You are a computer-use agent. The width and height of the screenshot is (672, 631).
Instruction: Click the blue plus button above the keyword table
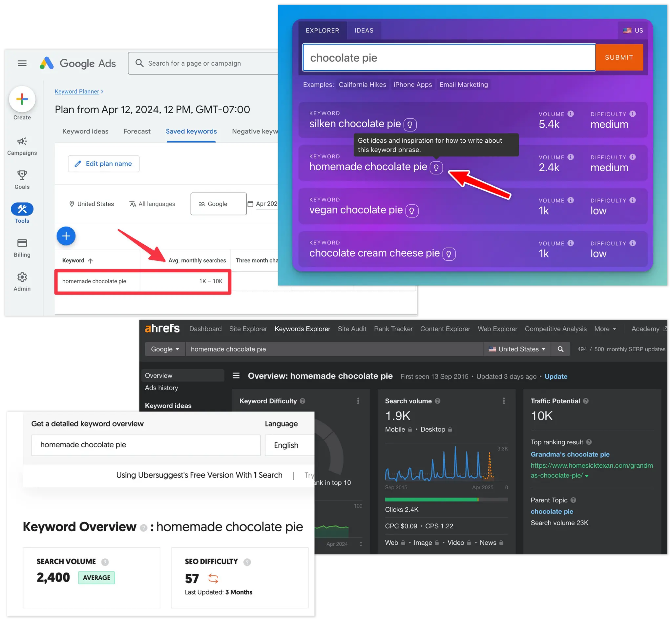pos(66,236)
